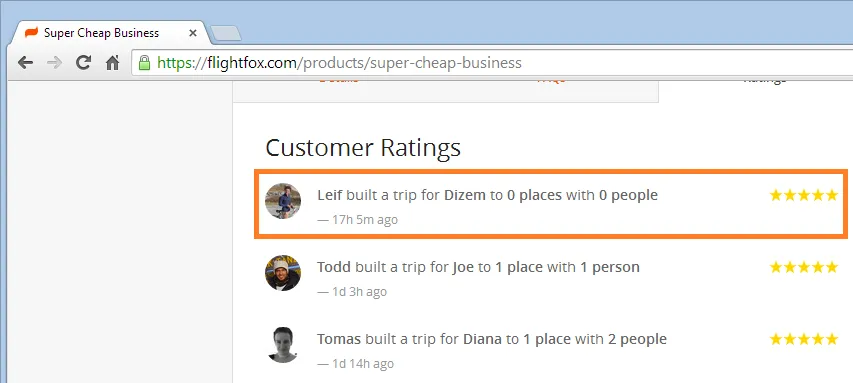The image size is (853, 383).
Task: Click the five-star rating on Todd's review
Action: (x=803, y=267)
